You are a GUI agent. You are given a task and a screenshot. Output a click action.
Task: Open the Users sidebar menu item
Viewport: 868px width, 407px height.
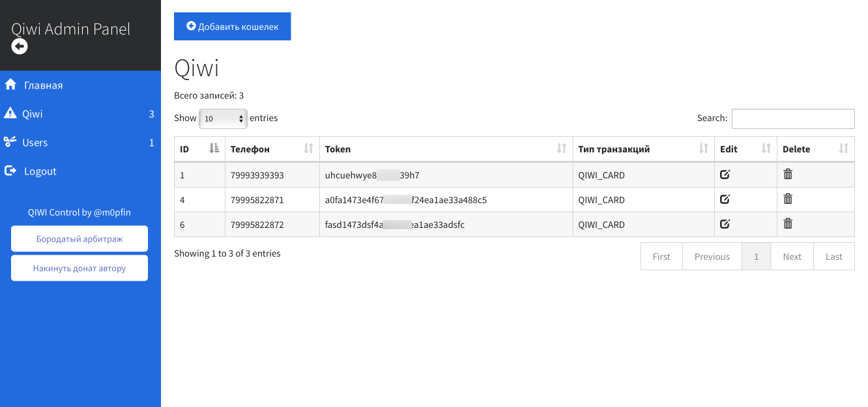(x=80, y=143)
